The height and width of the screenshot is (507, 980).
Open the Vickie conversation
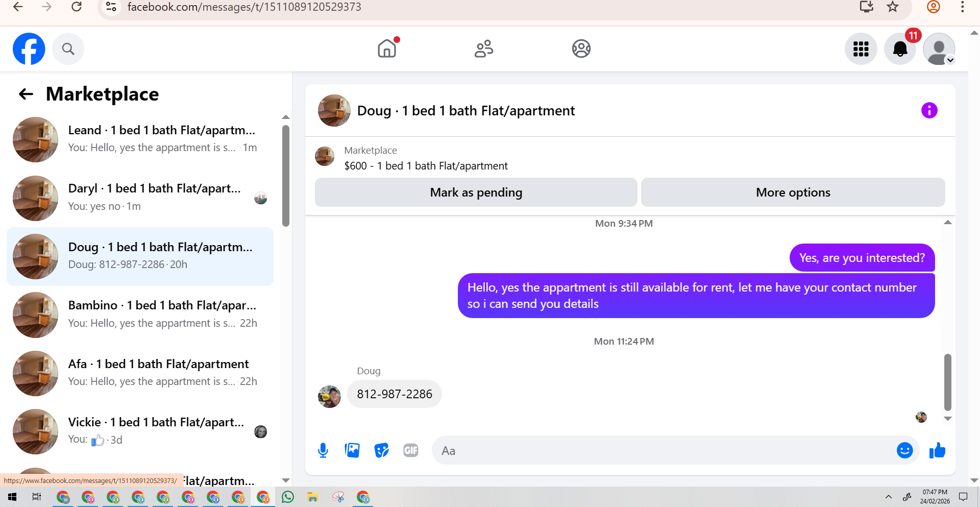pos(140,432)
